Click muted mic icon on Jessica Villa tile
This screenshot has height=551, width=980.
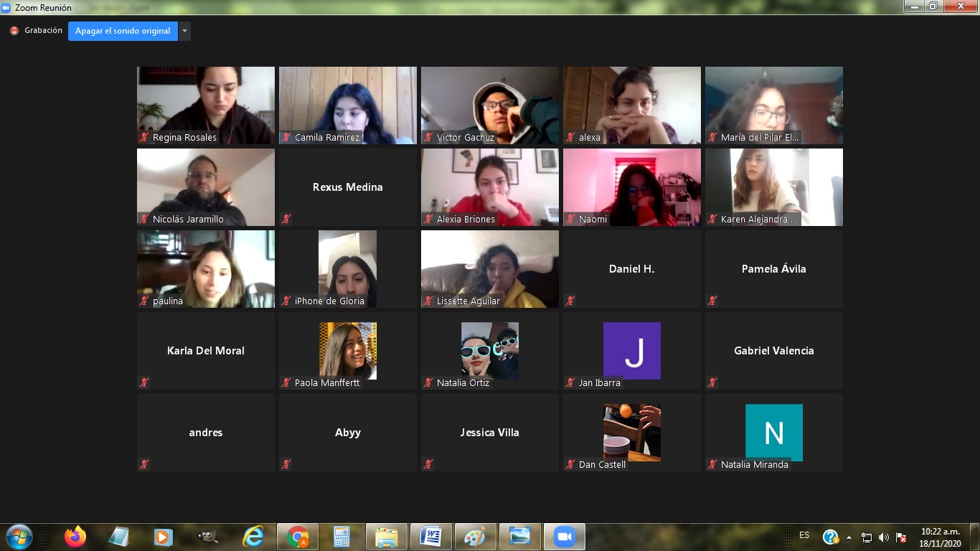(x=428, y=464)
